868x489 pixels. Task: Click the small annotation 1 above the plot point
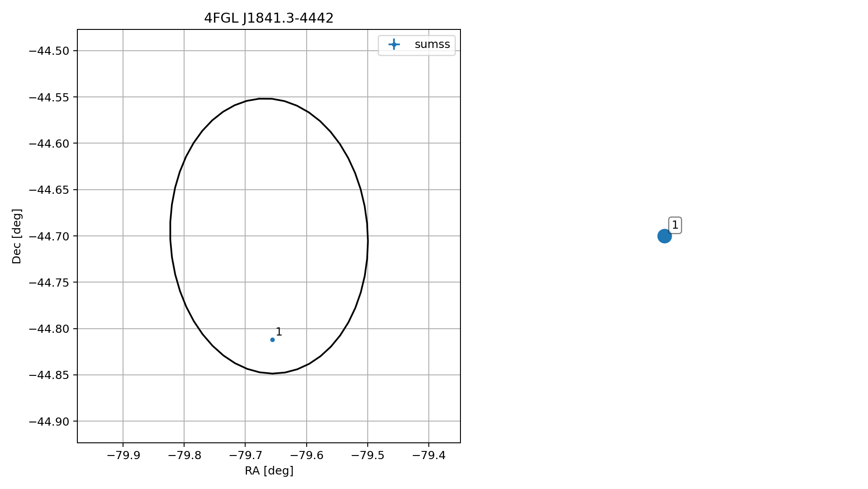tap(279, 332)
